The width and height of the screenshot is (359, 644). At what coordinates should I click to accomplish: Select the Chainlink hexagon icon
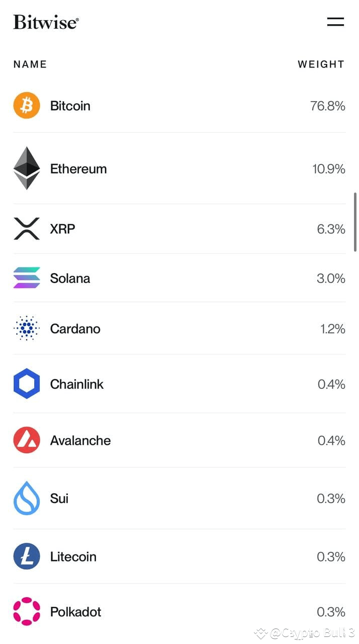click(x=26, y=384)
